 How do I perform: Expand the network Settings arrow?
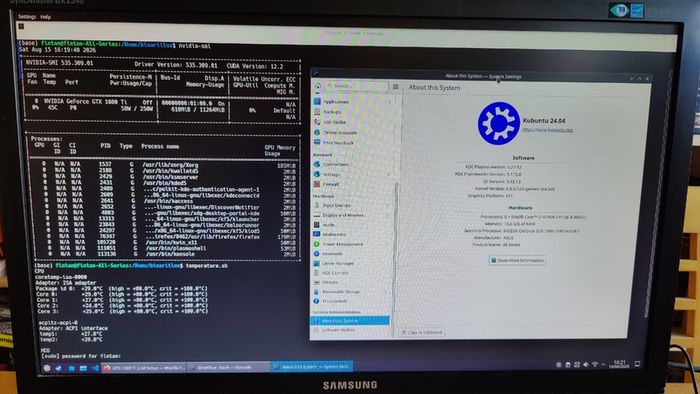click(388, 174)
